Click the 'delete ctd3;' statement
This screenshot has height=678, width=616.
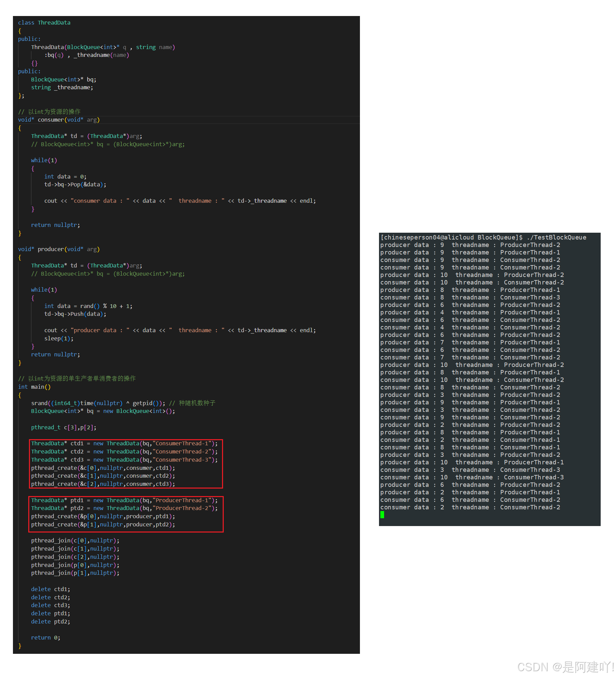click(x=50, y=605)
